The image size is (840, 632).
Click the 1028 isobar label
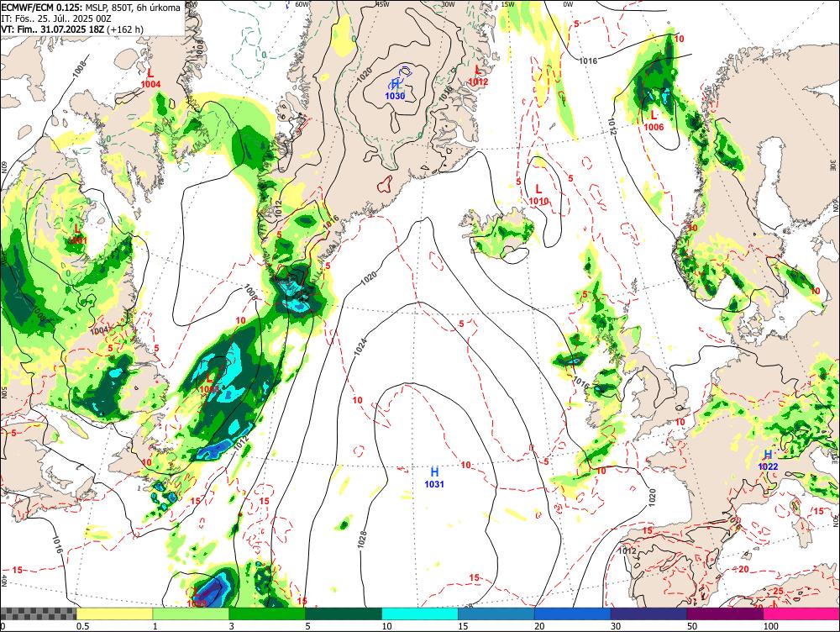pos(363,540)
